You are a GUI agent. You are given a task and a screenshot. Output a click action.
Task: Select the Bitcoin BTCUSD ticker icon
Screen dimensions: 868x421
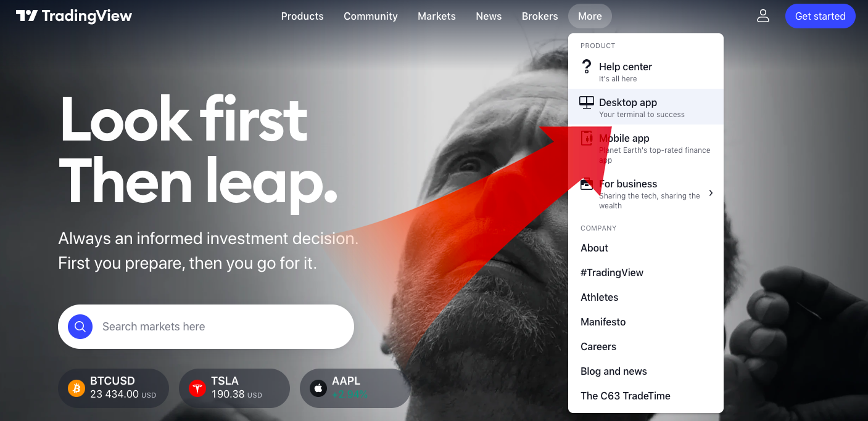(x=76, y=388)
